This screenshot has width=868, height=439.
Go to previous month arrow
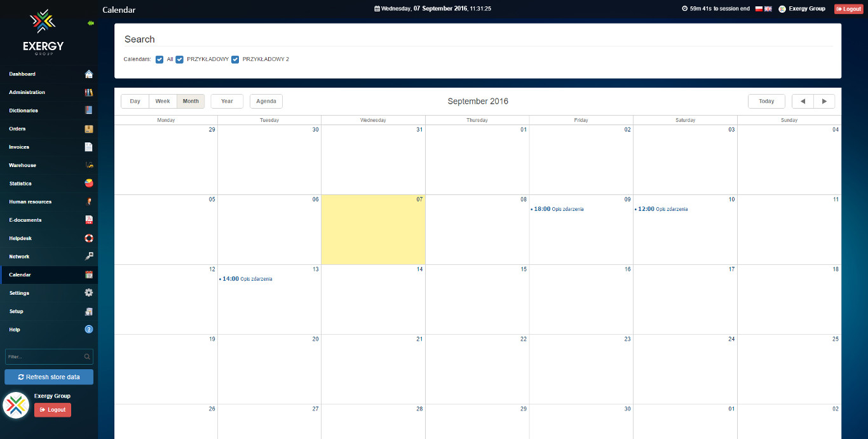click(803, 102)
